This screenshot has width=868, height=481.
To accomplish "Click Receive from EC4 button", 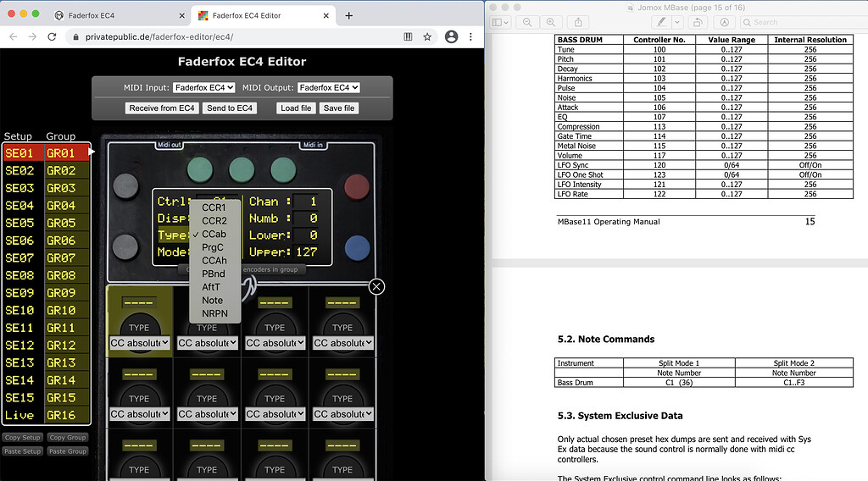I will [162, 108].
